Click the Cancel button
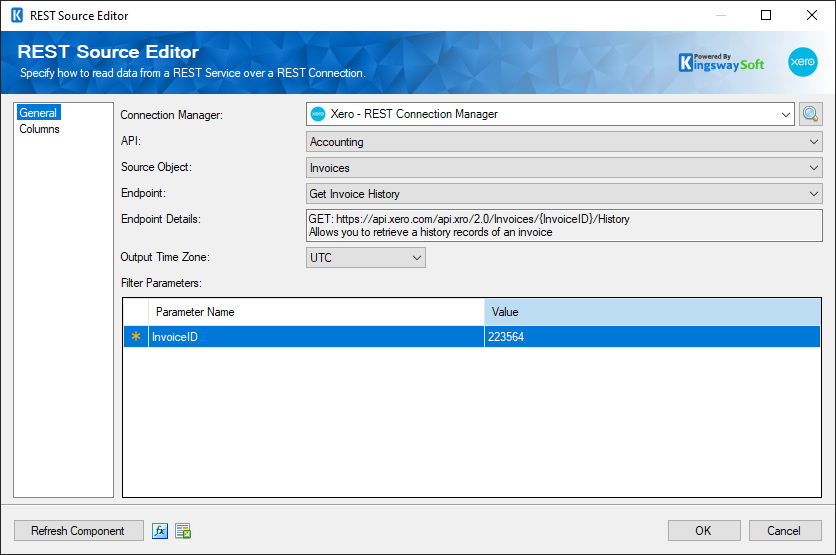Viewport: 836px width, 555px height. pos(784,530)
